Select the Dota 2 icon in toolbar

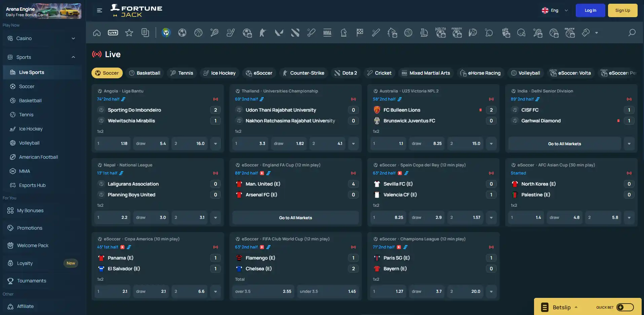[295, 33]
